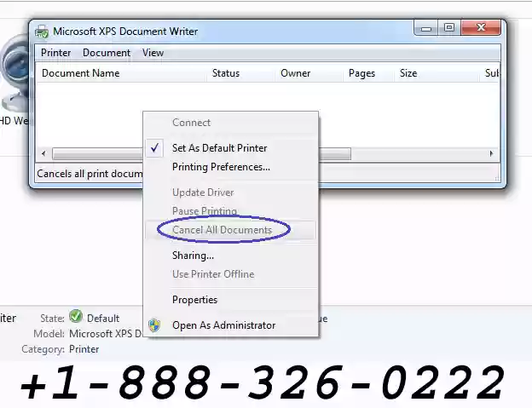Click the left arrow of horizontal scrollbar
Image resolution: width=532 pixels, height=408 pixels.
[x=43, y=153]
